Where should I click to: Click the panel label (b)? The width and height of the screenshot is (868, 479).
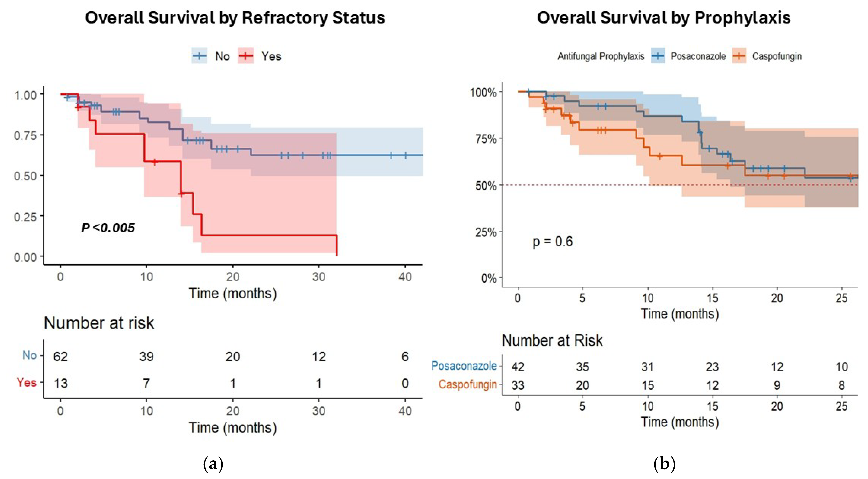click(664, 464)
